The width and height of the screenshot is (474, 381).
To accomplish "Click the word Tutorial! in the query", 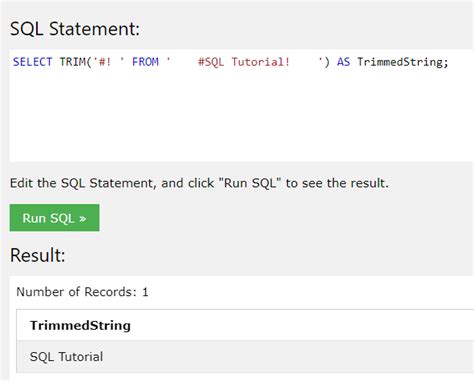I will 260,62.
